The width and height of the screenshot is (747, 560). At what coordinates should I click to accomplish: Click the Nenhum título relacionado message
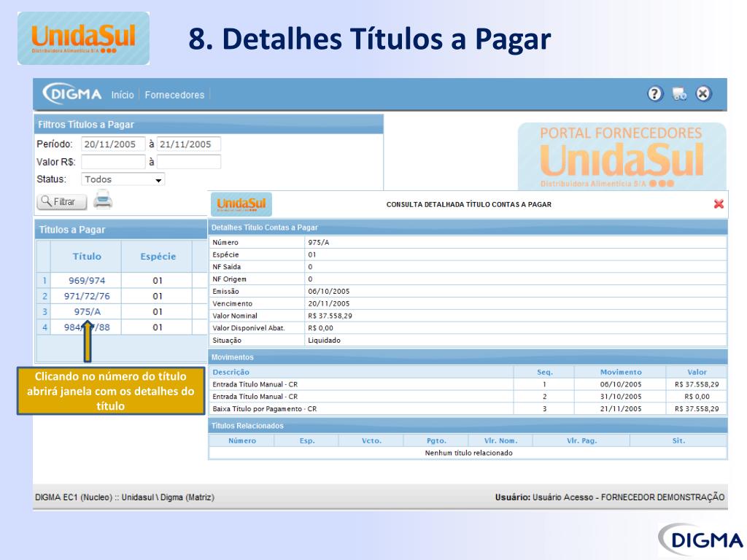pyautogui.click(x=469, y=453)
